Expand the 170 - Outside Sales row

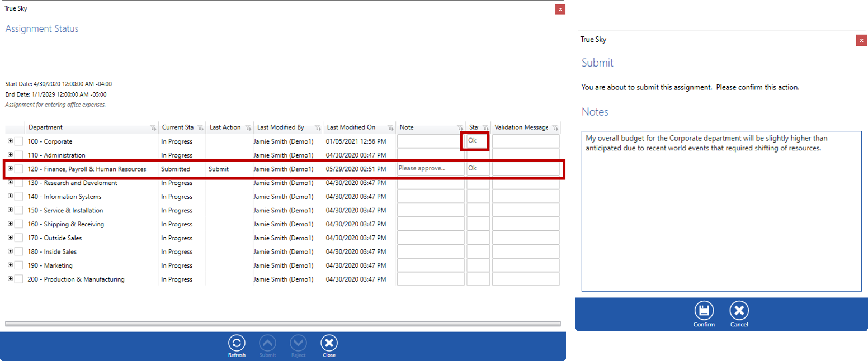coord(10,238)
